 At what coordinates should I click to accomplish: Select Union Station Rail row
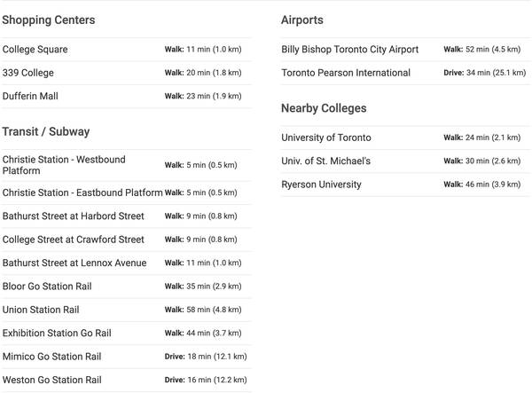point(126,310)
